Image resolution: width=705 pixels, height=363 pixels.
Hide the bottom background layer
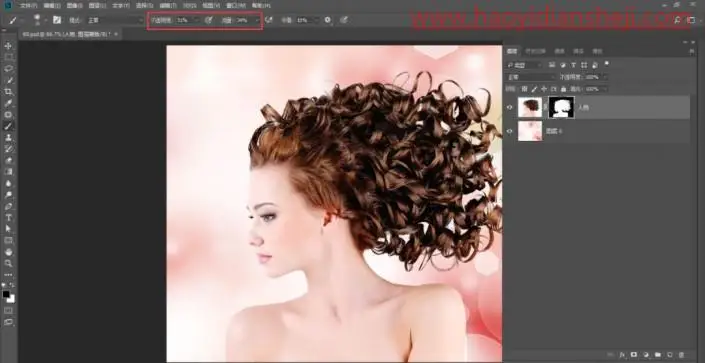pos(509,131)
